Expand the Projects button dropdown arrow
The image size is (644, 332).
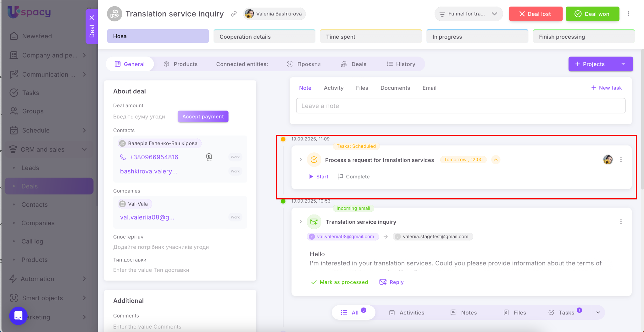coord(623,64)
